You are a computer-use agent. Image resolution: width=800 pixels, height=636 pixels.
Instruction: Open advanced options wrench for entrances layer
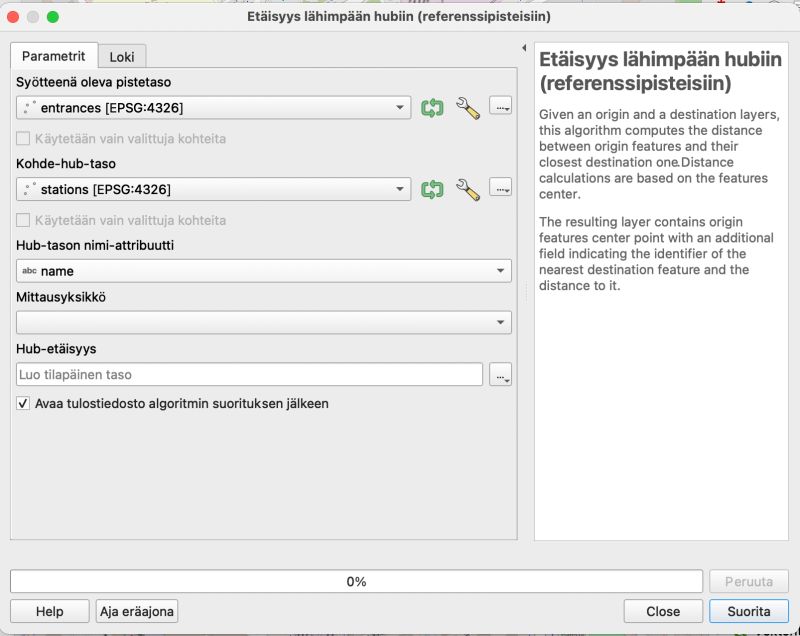467,108
